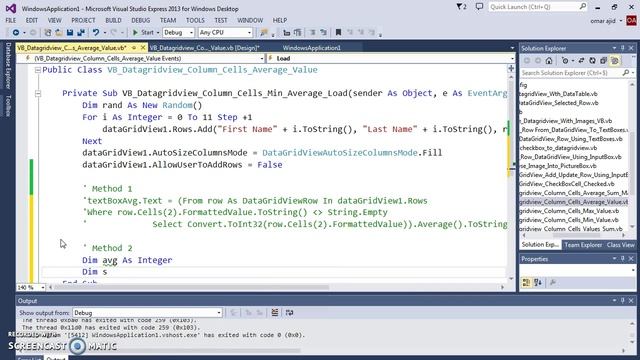Start debugging with the green Start button
The height and width of the screenshot is (360, 640).
(x=143, y=32)
